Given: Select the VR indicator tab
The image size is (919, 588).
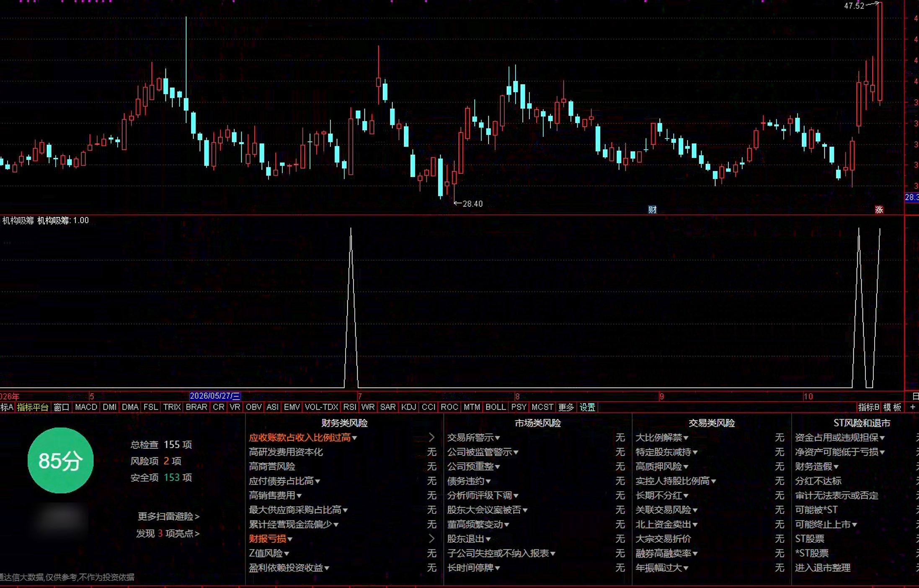Looking at the screenshot, I should point(235,407).
